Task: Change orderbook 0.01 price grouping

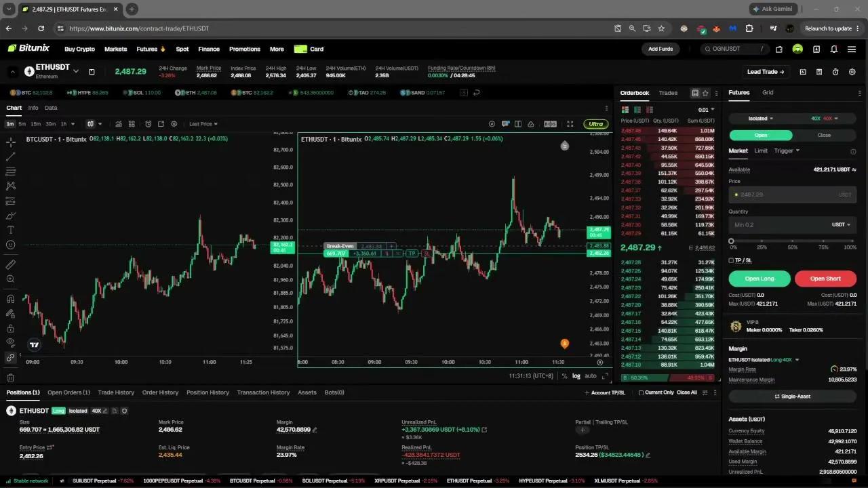Action: click(706, 110)
